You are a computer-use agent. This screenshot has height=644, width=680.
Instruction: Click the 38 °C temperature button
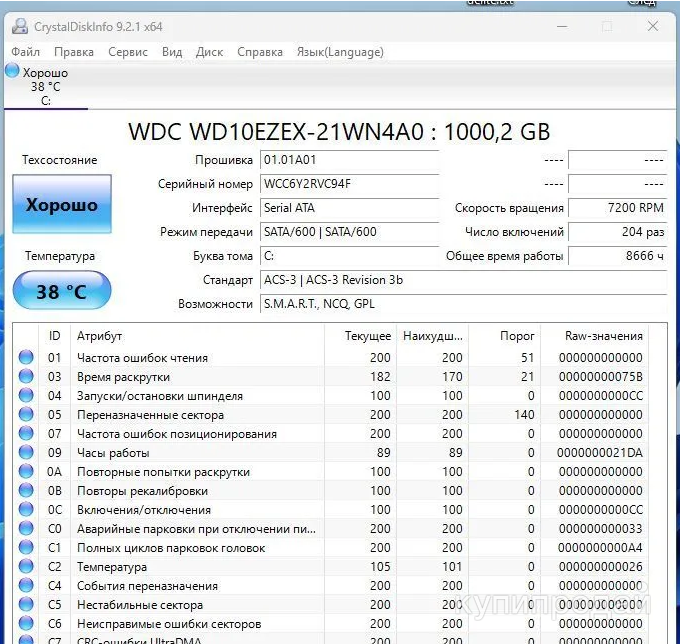coord(62,292)
